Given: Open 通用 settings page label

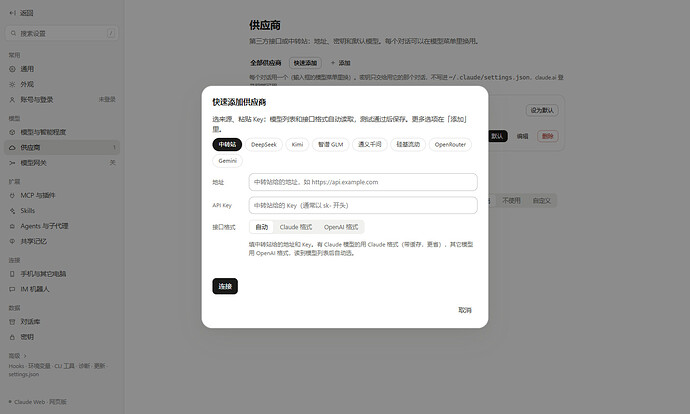Looking at the screenshot, I should tap(27, 69).
